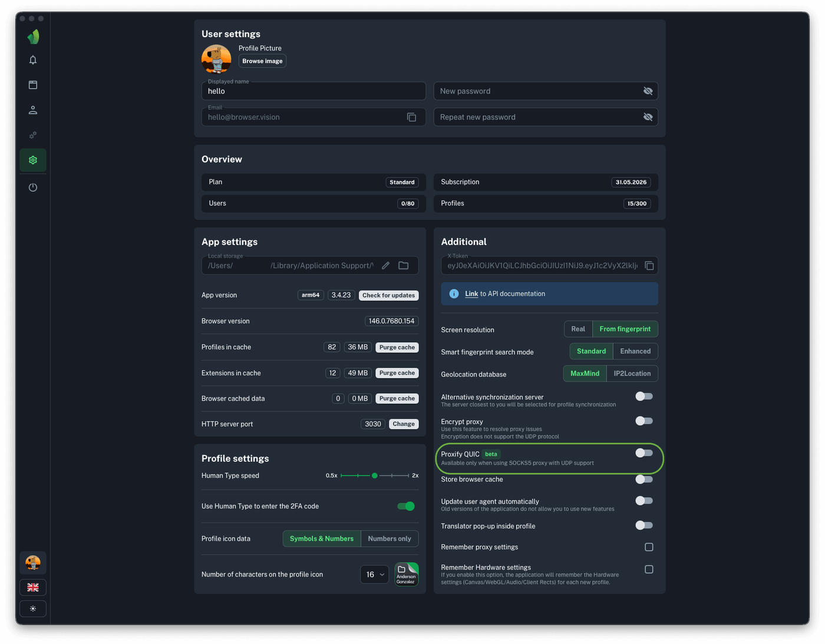Purge cache for Extensions in cache

397,373
